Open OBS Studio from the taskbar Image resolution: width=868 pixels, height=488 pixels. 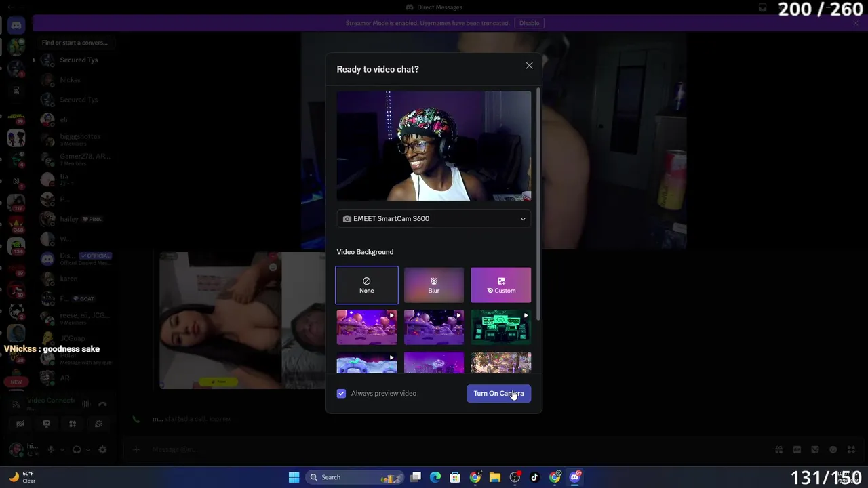pyautogui.click(x=515, y=477)
